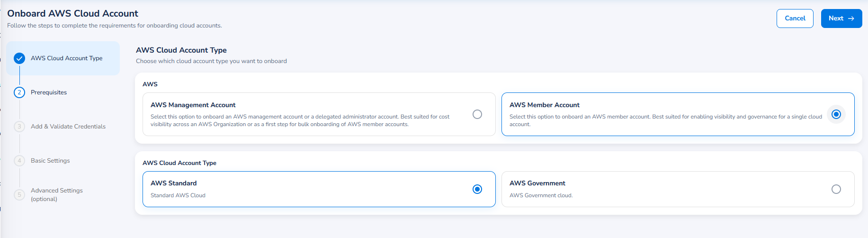868x238 pixels.
Task: Click the Cancel button
Action: point(795,18)
